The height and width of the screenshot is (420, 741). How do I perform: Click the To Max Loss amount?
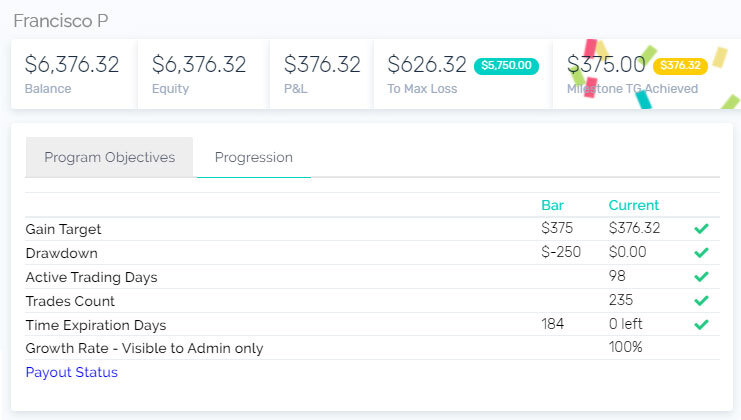coord(427,65)
